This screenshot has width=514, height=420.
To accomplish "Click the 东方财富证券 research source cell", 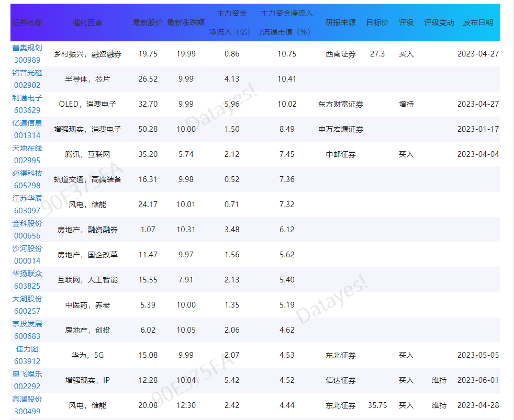I will 341,104.
